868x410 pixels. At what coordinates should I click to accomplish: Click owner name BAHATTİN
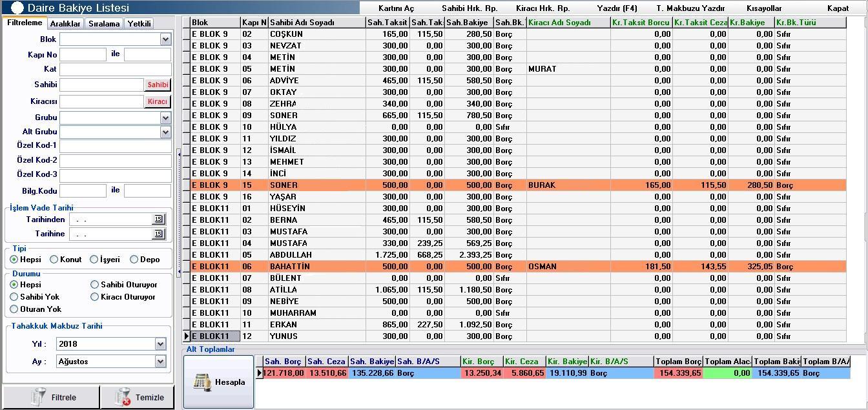pyautogui.click(x=290, y=267)
